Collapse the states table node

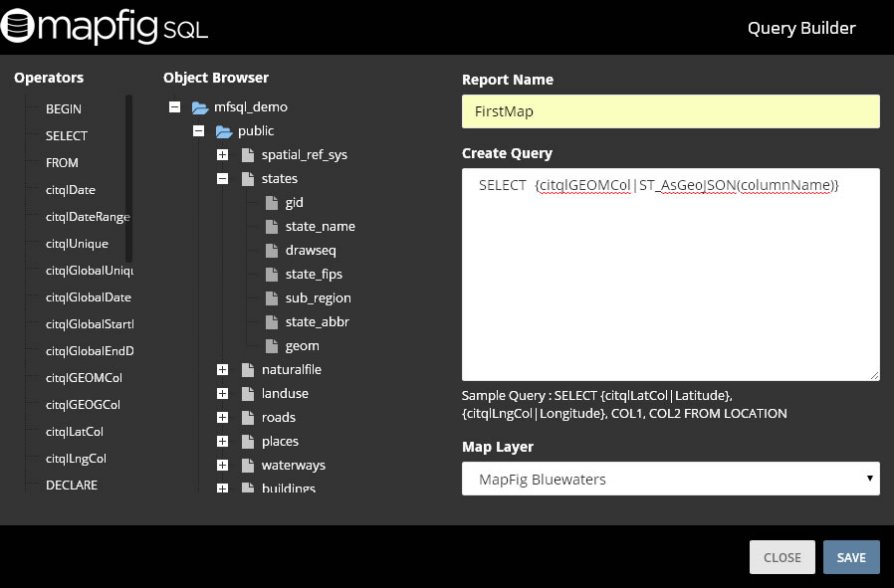pos(222,178)
